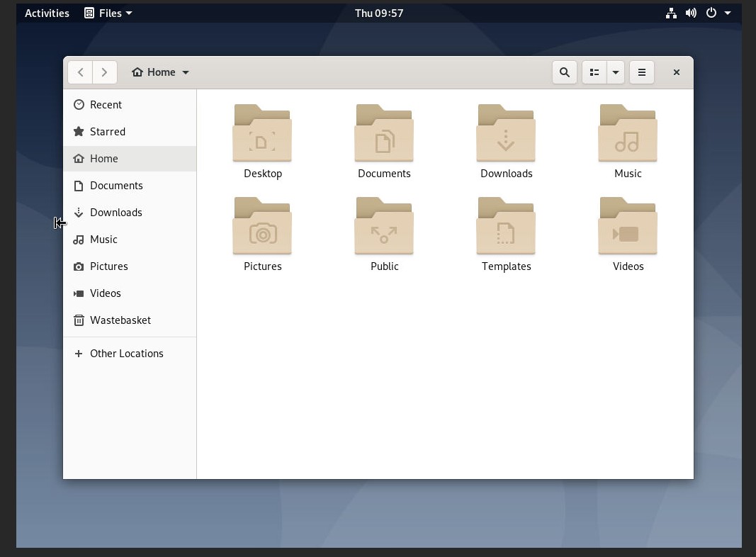The width and height of the screenshot is (756, 557).
Task: Open the Activities overview
Action: (47, 13)
